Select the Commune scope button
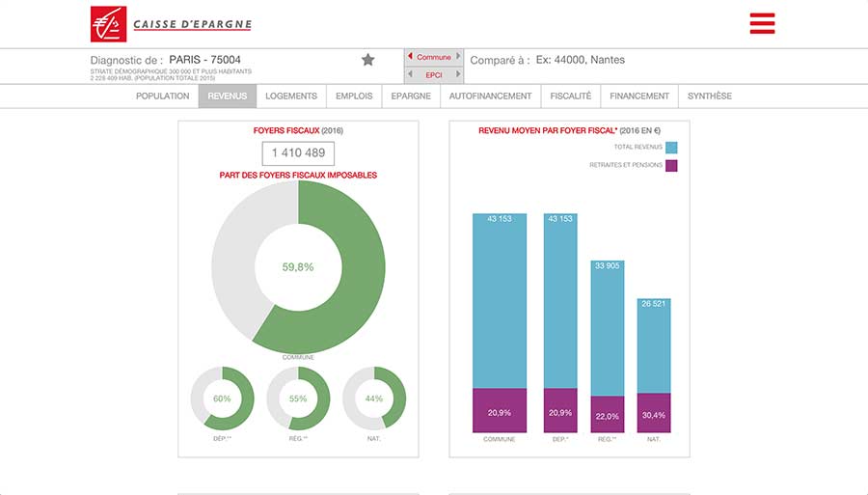 (434, 57)
